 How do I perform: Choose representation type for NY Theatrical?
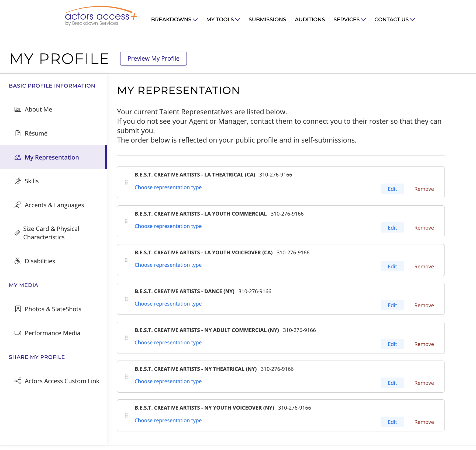click(168, 381)
